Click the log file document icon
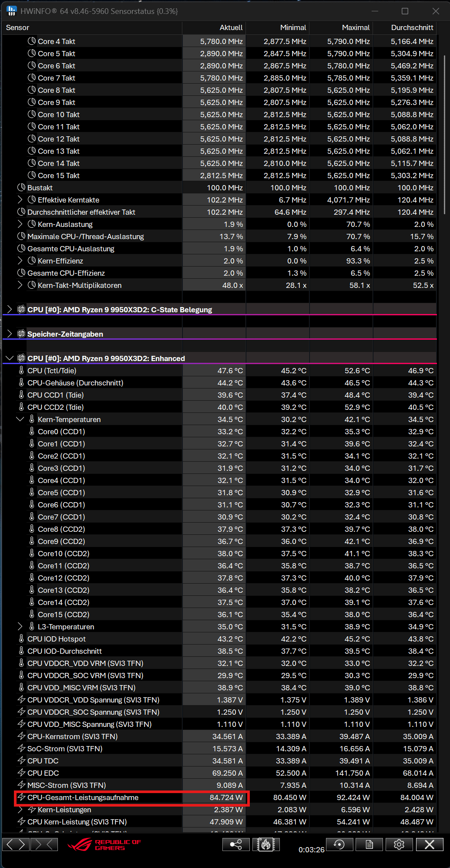Screen dimensions: 450x868 pyautogui.click(x=369, y=844)
